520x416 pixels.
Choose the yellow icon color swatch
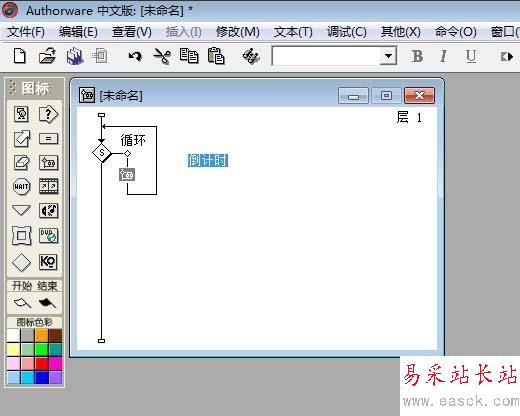[14, 349]
